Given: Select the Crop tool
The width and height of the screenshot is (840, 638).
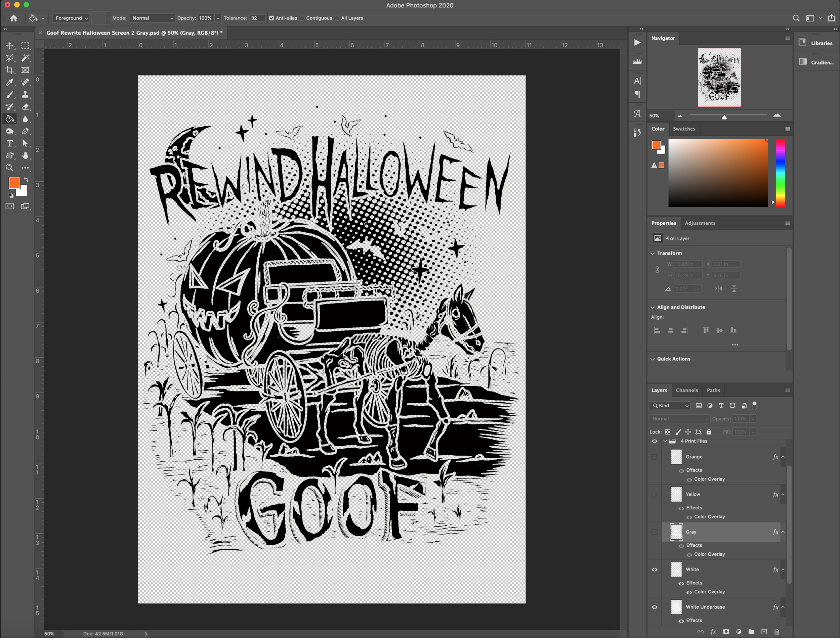Looking at the screenshot, I should [x=10, y=70].
